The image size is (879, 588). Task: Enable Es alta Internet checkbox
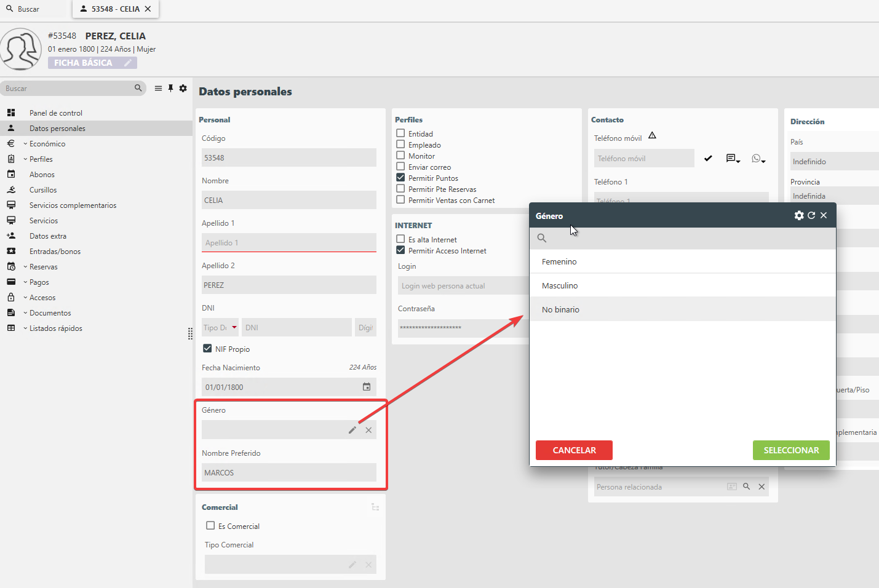point(400,239)
